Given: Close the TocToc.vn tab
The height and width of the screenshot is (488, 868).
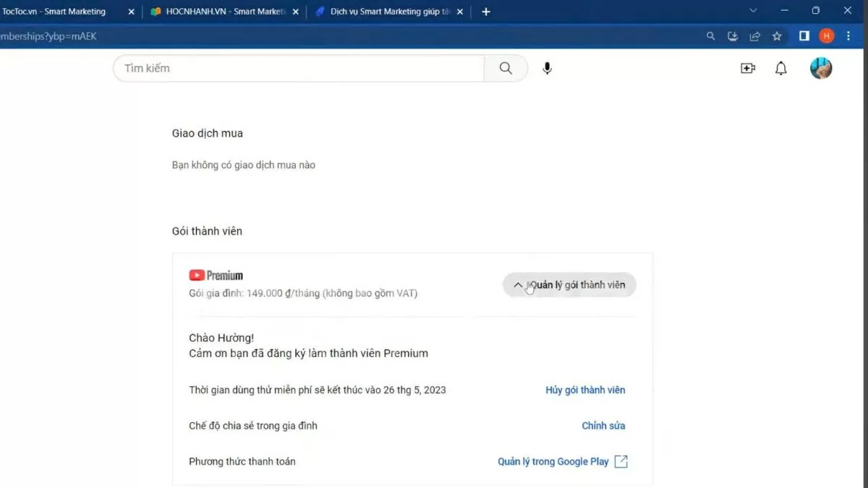Looking at the screenshot, I should tap(131, 12).
